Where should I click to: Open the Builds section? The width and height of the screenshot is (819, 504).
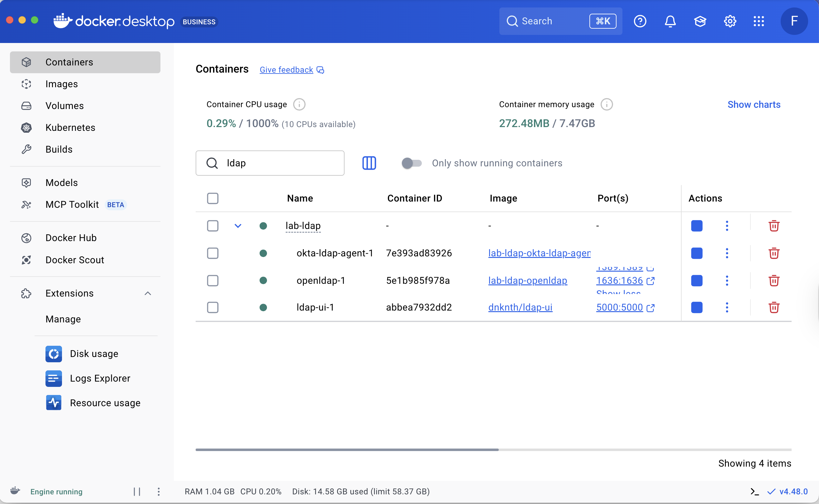click(59, 149)
